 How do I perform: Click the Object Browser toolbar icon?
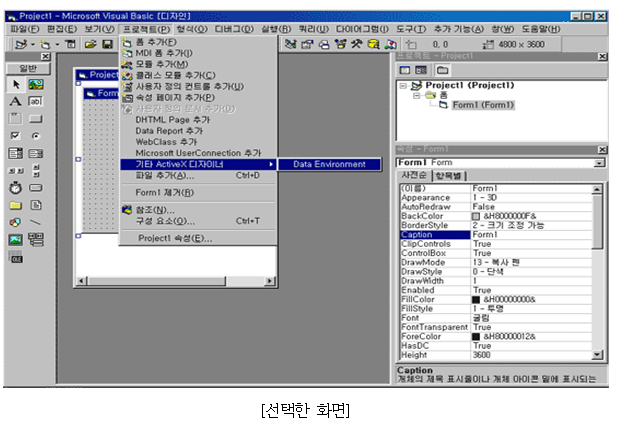point(340,44)
